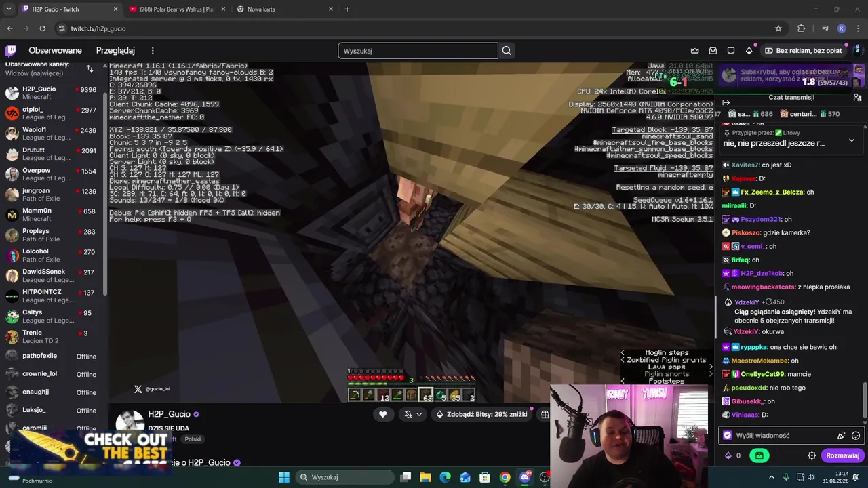Click the heart follow button
This screenshot has width=868, height=488.
(382, 414)
